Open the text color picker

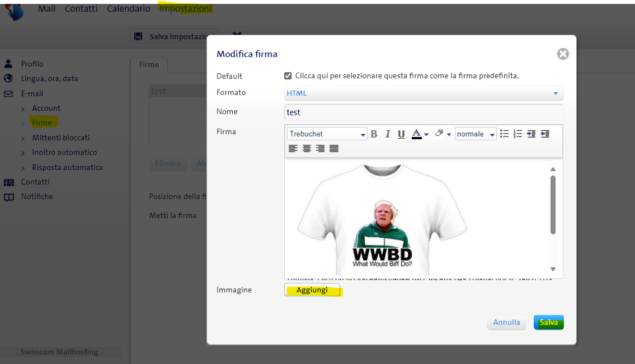click(x=420, y=134)
